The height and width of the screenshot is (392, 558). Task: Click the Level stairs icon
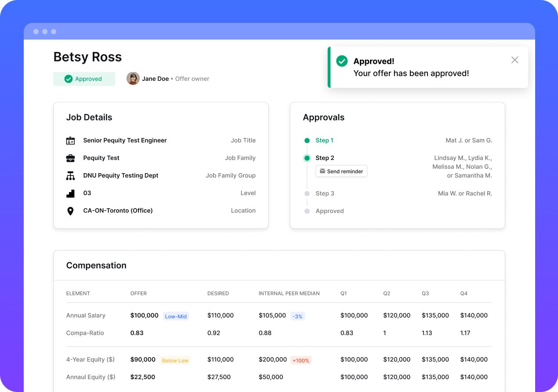tap(70, 193)
